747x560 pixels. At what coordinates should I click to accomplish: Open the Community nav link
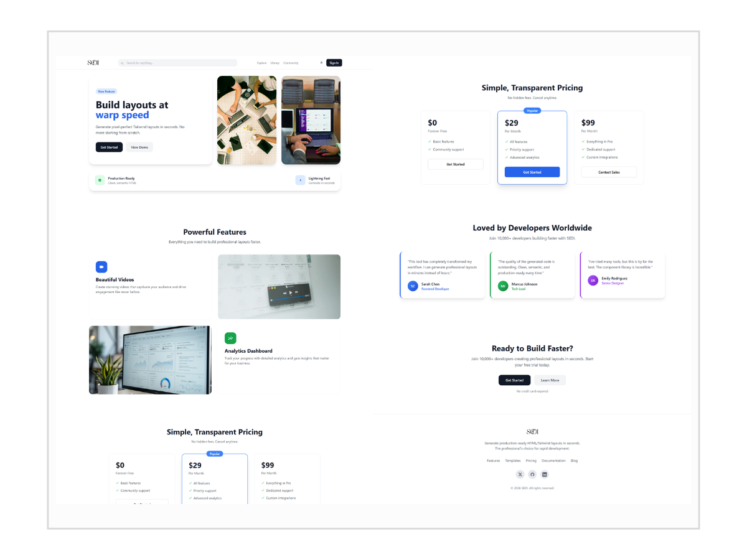click(291, 63)
